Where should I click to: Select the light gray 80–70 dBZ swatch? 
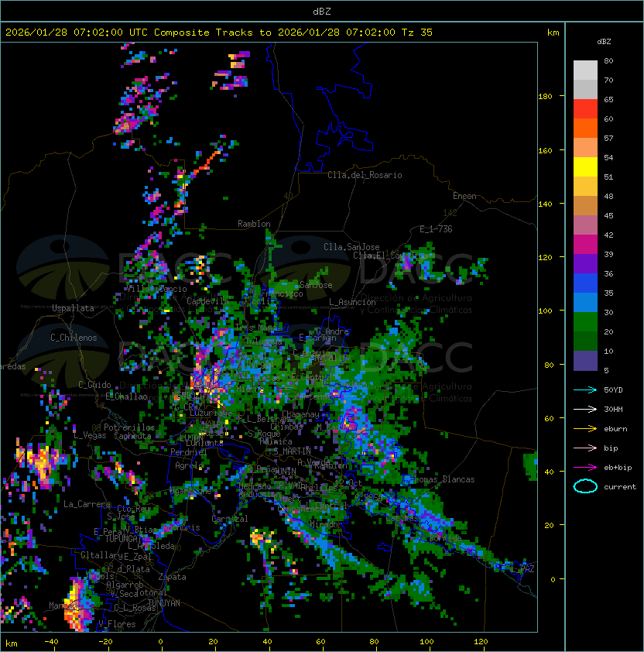pos(585,70)
